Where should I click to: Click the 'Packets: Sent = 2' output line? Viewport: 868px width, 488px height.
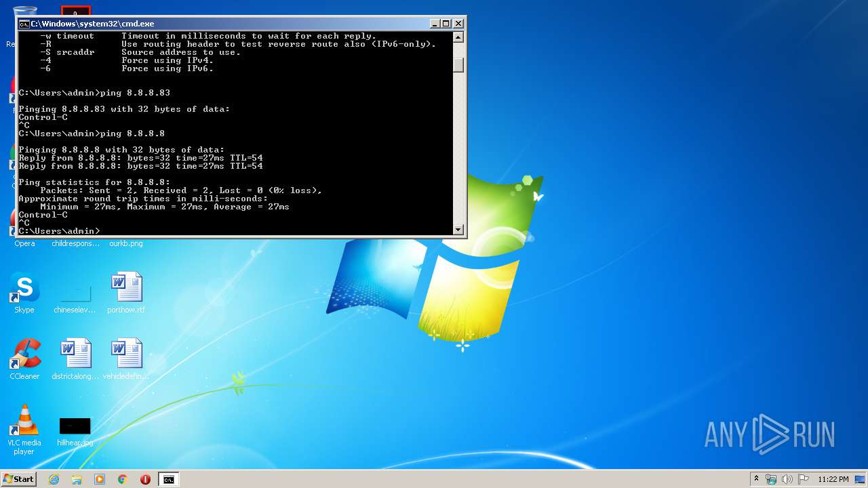(x=182, y=190)
